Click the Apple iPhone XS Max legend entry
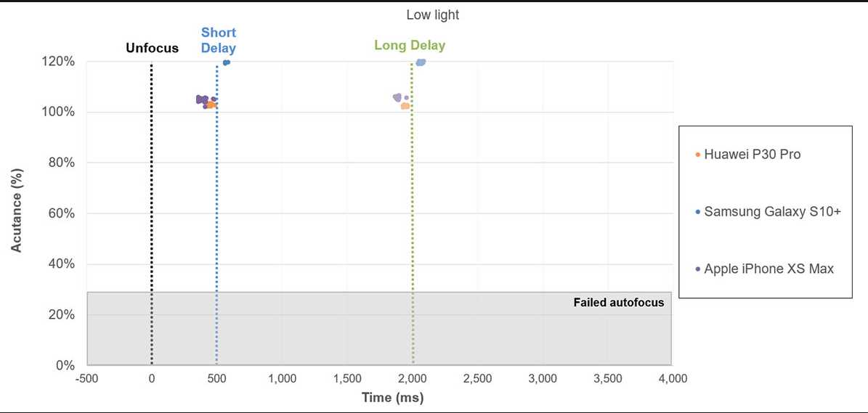 [764, 269]
